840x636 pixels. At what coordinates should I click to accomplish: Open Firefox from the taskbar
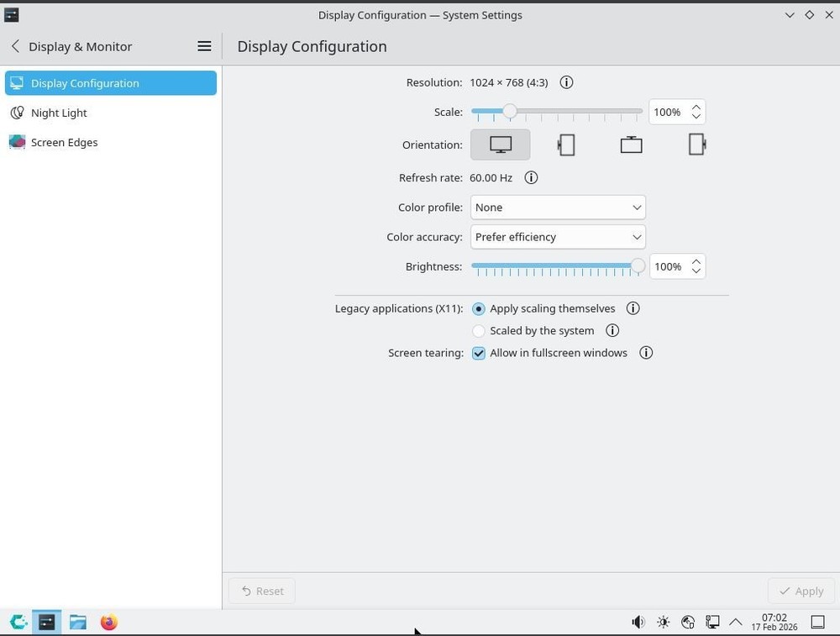pyautogui.click(x=108, y=622)
